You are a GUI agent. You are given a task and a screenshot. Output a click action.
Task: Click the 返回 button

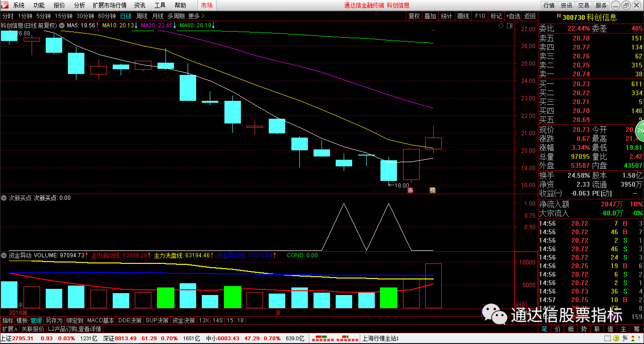pos(529,16)
